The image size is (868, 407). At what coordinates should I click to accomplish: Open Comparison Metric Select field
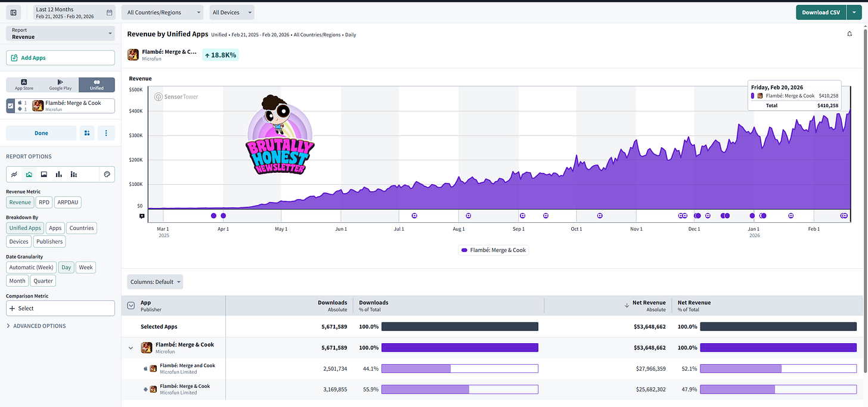tap(60, 308)
